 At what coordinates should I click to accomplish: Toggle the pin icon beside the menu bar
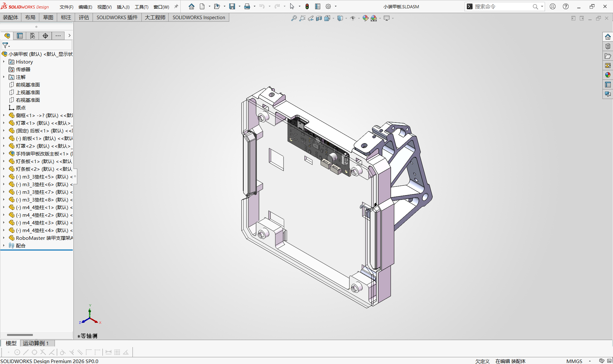(176, 6)
